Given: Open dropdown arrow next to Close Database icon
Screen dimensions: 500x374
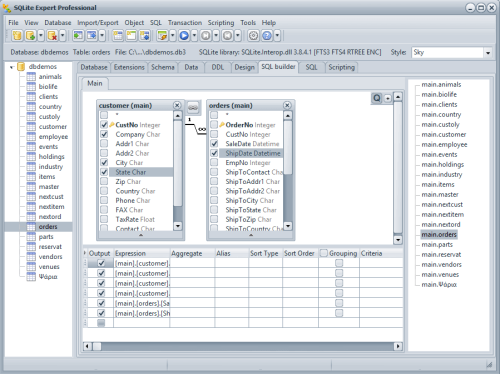Looking at the screenshot, I should pos(62,35).
